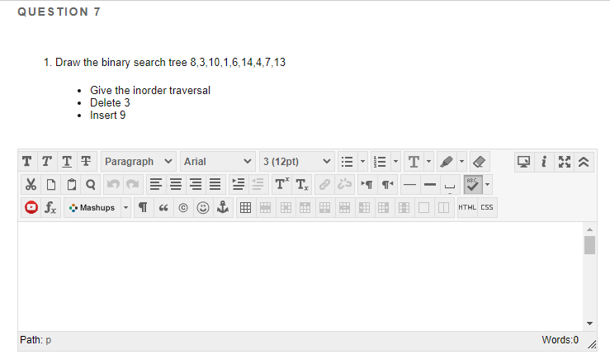Click the editor scrollbar down arrow
The height and width of the screenshot is (364, 610).
tap(589, 324)
